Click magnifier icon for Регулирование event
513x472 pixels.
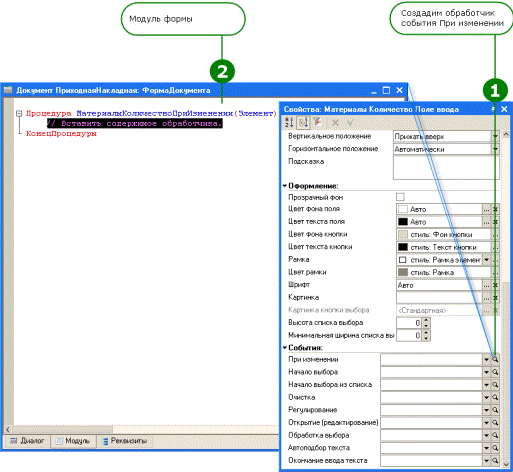495,410
